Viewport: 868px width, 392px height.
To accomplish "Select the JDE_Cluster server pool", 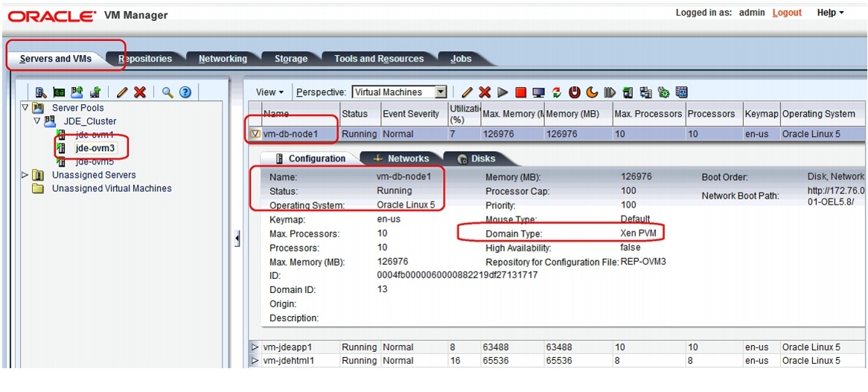I will [x=89, y=121].
